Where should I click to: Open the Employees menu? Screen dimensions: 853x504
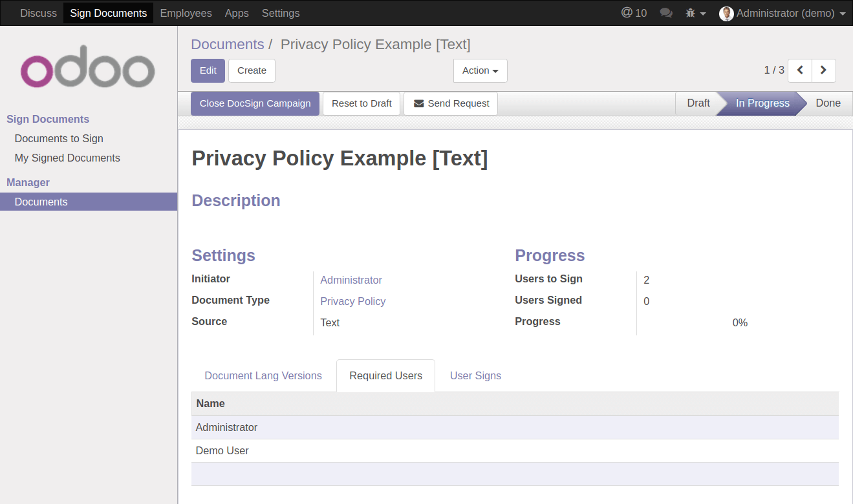tap(186, 13)
